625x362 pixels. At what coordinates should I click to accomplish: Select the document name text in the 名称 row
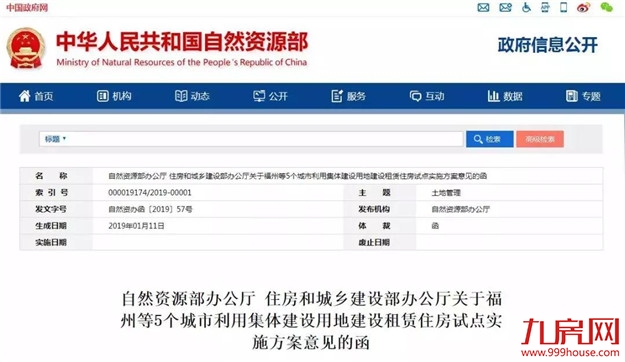297,176
